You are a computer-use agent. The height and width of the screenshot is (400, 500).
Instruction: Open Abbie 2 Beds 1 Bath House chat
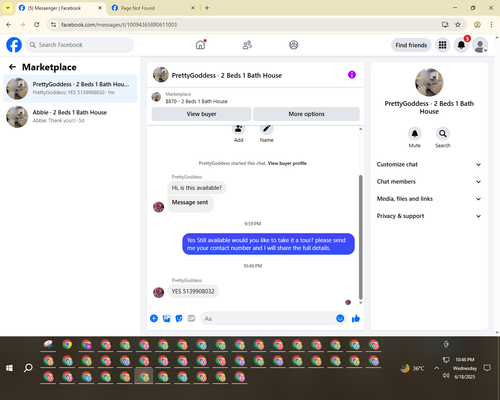(70, 117)
